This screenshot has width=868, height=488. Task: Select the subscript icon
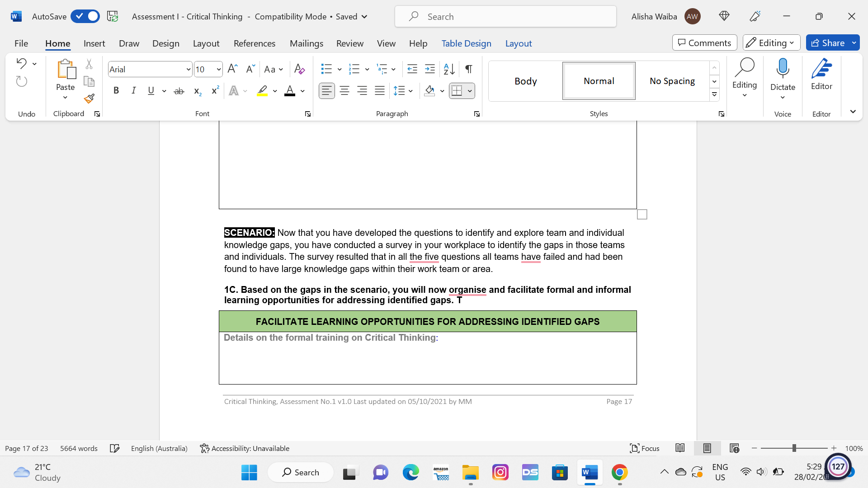point(197,91)
